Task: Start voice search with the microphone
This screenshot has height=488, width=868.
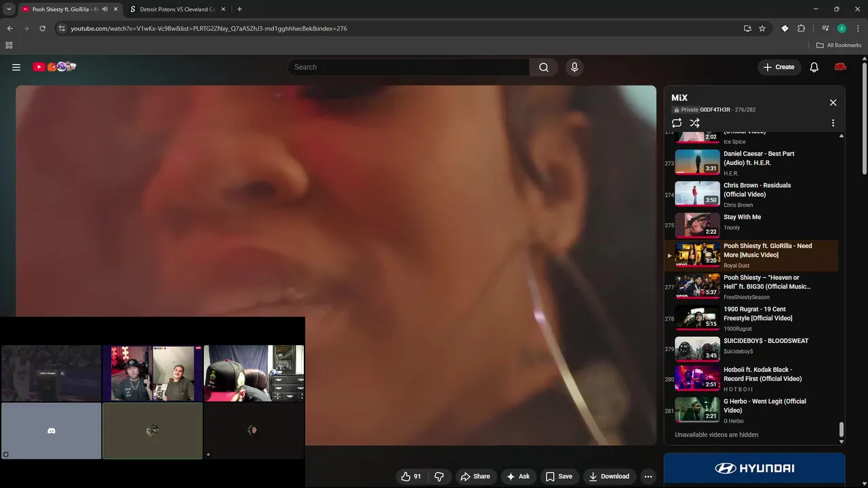Action: tap(574, 67)
